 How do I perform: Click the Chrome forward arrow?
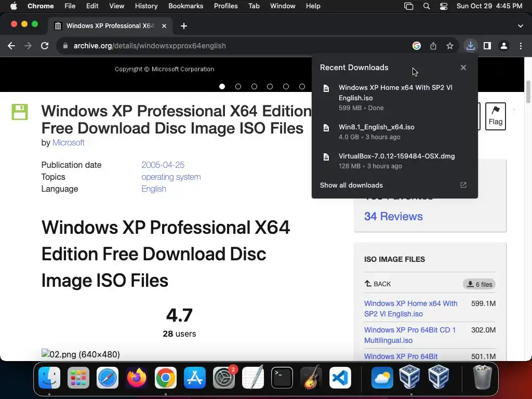[28, 46]
